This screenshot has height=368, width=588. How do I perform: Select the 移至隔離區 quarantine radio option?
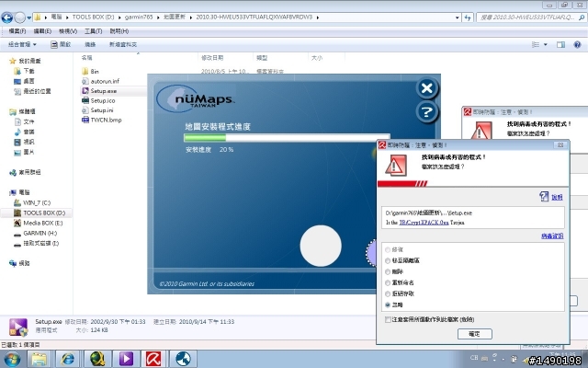(388, 260)
